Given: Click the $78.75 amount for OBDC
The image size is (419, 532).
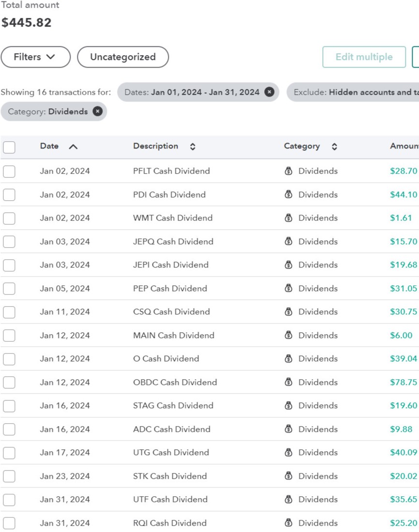Looking at the screenshot, I should point(404,382).
